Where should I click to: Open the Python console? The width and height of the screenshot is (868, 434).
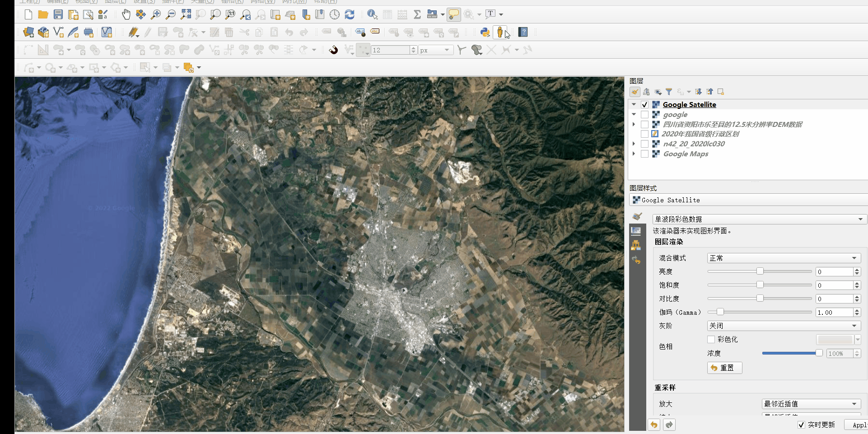(x=485, y=32)
